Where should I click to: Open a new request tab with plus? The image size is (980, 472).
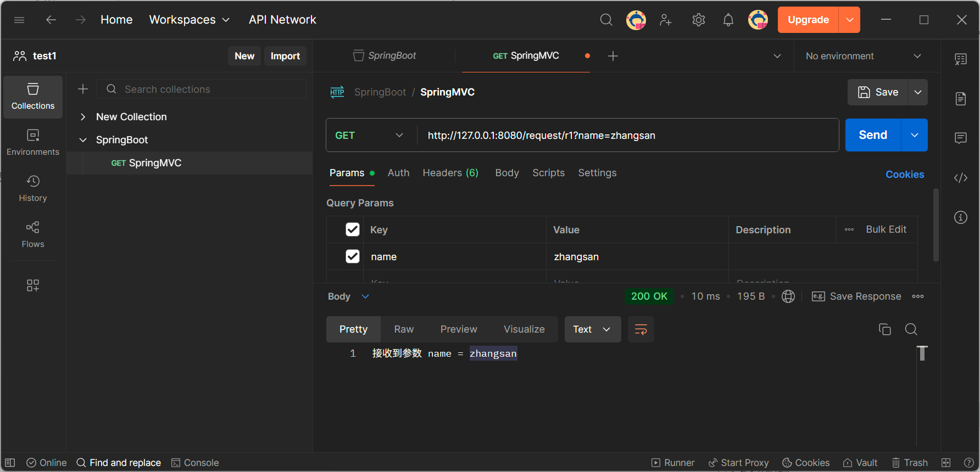[613, 56]
